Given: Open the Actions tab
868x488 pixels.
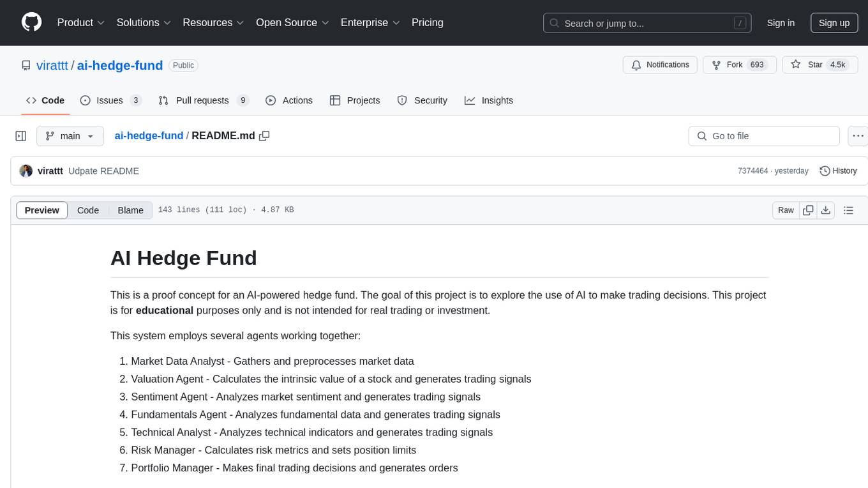Looking at the screenshot, I should click(289, 100).
